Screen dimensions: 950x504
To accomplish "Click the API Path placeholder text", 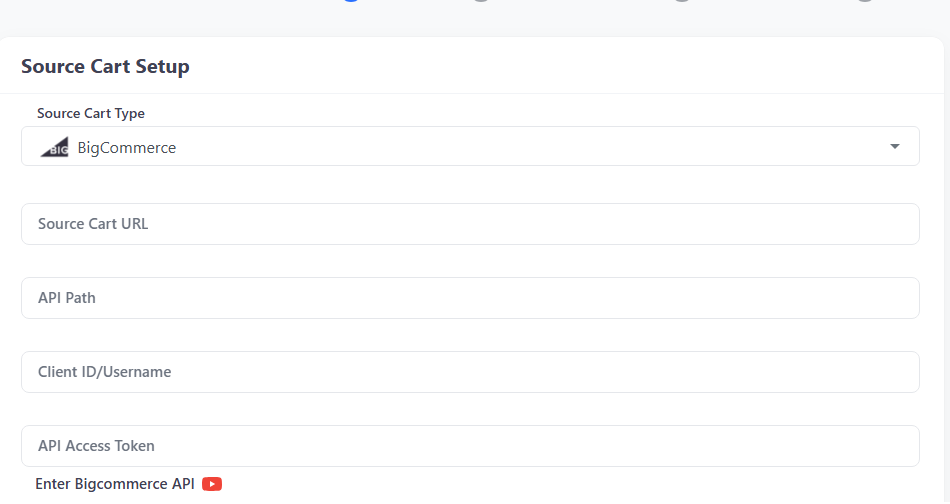I will [67, 298].
